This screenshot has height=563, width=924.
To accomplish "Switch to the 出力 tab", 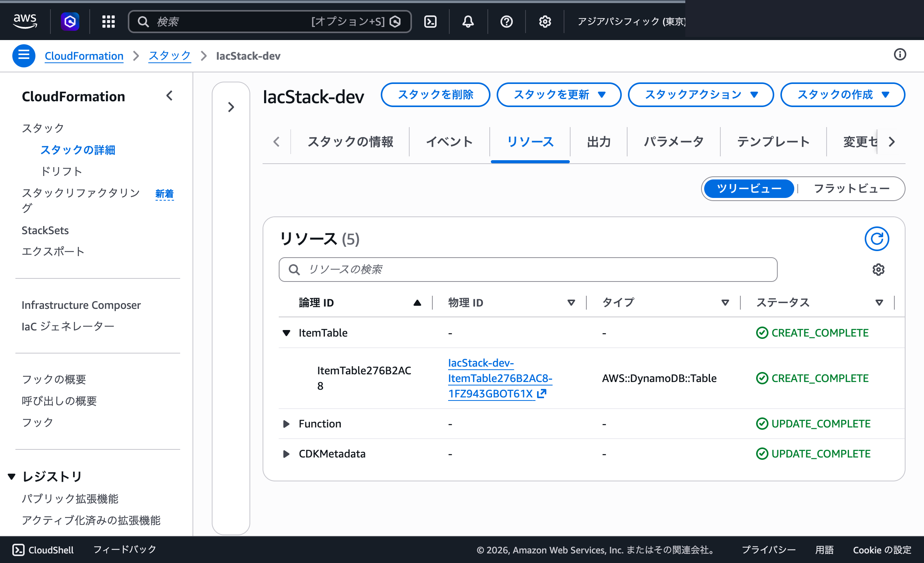I will 599,142.
